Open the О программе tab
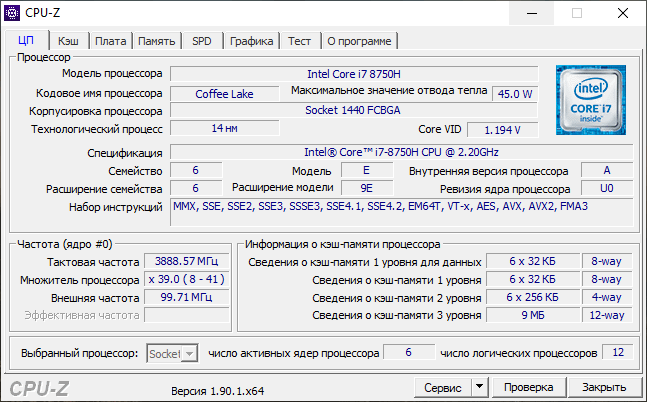647x402 pixels. pyautogui.click(x=359, y=41)
